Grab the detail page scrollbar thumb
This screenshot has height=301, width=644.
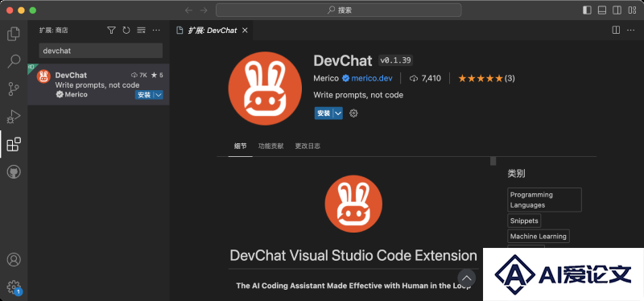click(493, 161)
